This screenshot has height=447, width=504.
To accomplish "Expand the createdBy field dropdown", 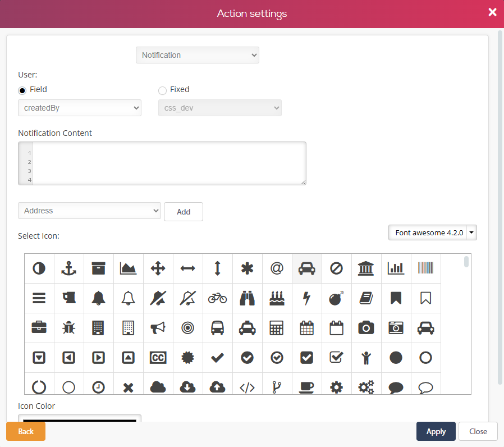I will pyautogui.click(x=80, y=108).
